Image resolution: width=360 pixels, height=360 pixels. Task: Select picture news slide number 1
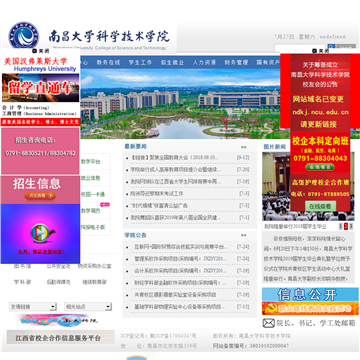tap(341, 227)
